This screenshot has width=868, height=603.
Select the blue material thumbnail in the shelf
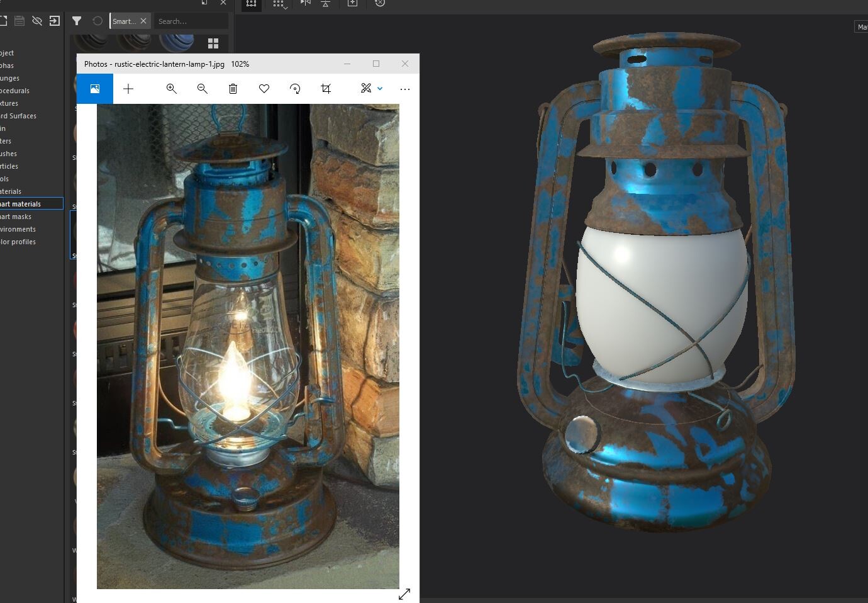pyautogui.click(x=177, y=42)
